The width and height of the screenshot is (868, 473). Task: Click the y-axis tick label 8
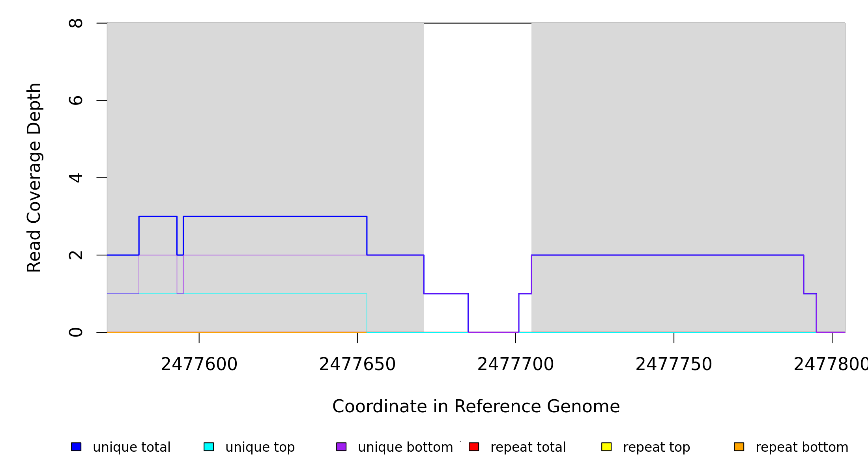point(76,23)
